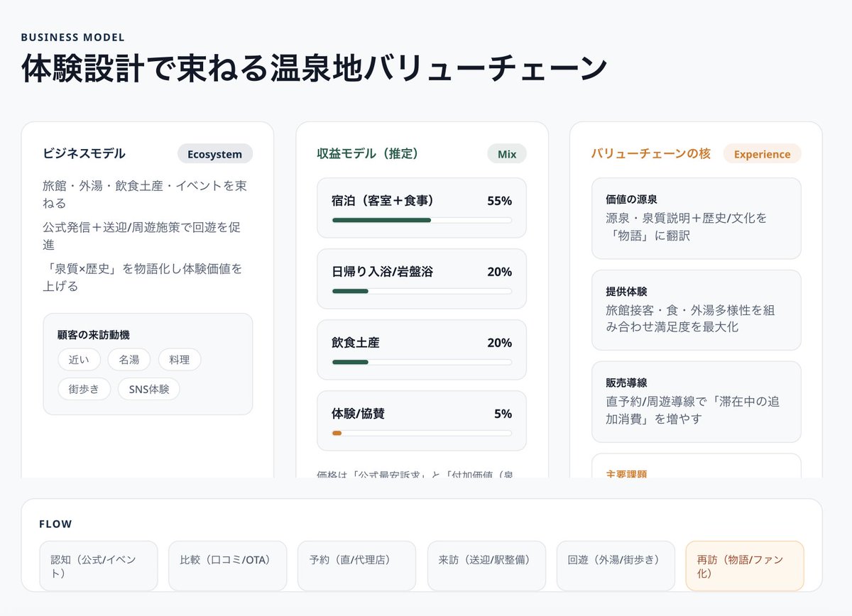Click the ビジネスモデル card title
This screenshot has width=852, height=616.
pyautogui.click(x=84, y=153)
